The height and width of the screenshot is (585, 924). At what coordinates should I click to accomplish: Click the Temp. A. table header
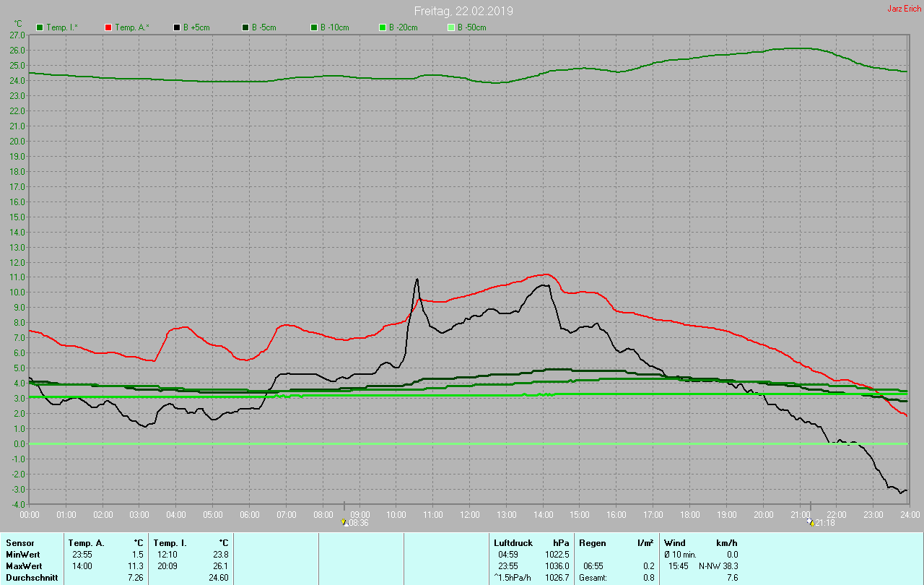point(87,542)
